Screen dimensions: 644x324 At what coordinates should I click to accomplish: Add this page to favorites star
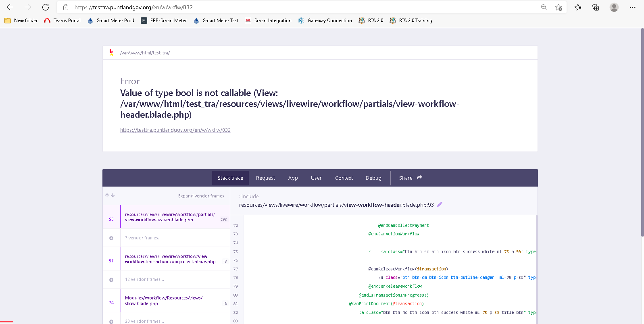(x=559, y=7)
